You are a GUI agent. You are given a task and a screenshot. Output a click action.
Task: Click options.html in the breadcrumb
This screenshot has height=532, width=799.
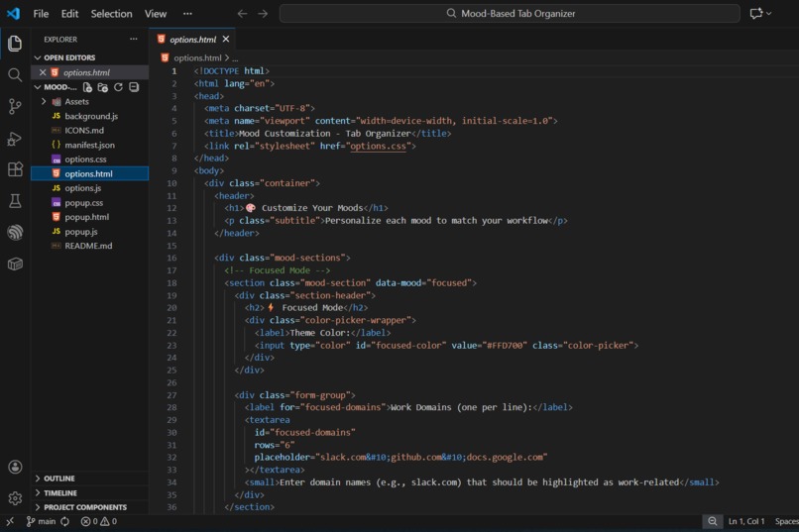coord(196,58)
